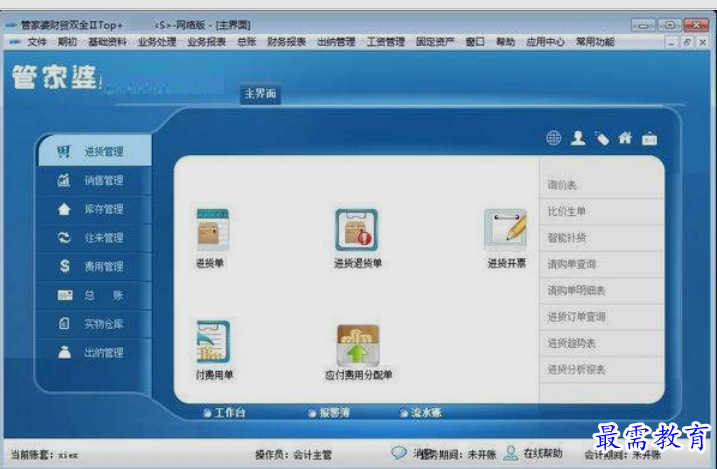Open the 付费用单 icon
The height and width of the screenshot is (469, 717).
tap(213, 341)
